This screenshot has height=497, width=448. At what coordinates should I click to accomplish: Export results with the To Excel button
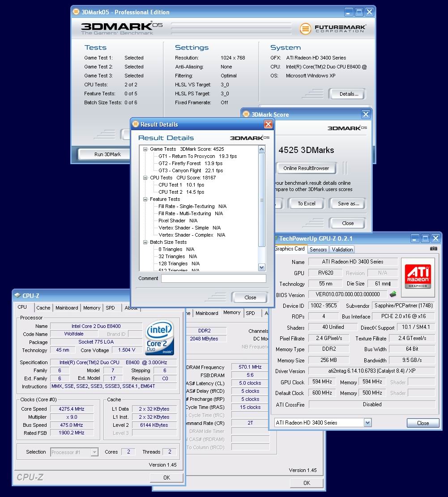306,204
